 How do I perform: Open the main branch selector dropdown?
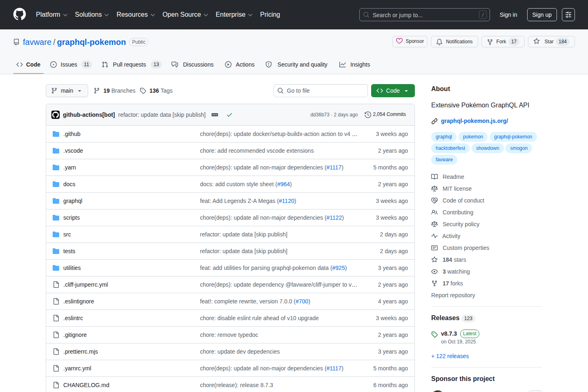coord(67,90)
